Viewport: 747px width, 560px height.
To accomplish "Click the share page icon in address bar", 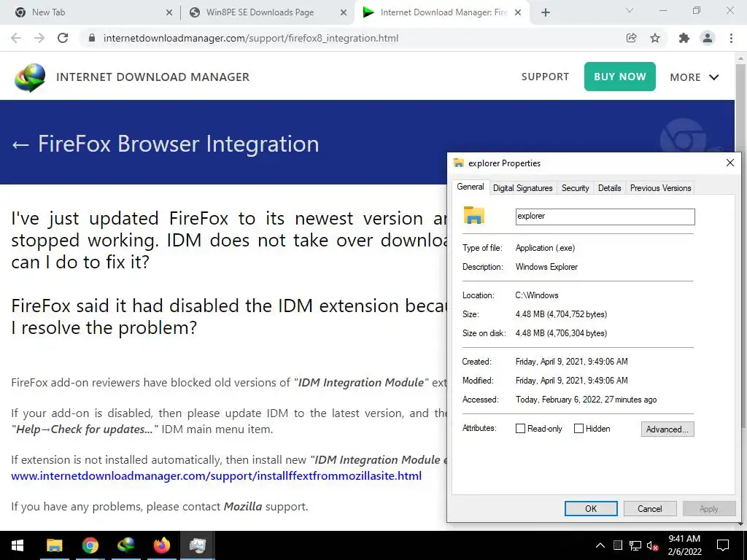I will 631,38.
